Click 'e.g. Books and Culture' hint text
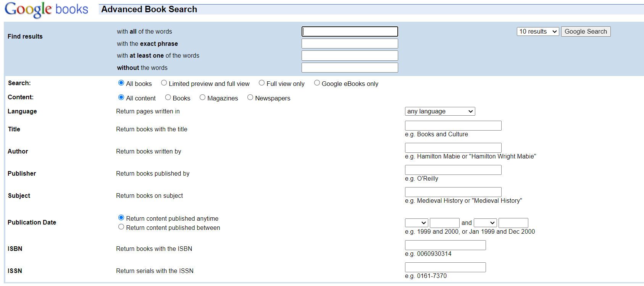The width and height of the screenshot is (644, 286). point(436,134)
